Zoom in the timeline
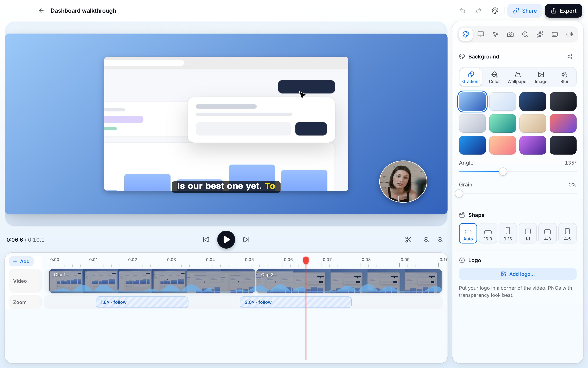This screenshot has height=368, width=588. tap(440, 240)
